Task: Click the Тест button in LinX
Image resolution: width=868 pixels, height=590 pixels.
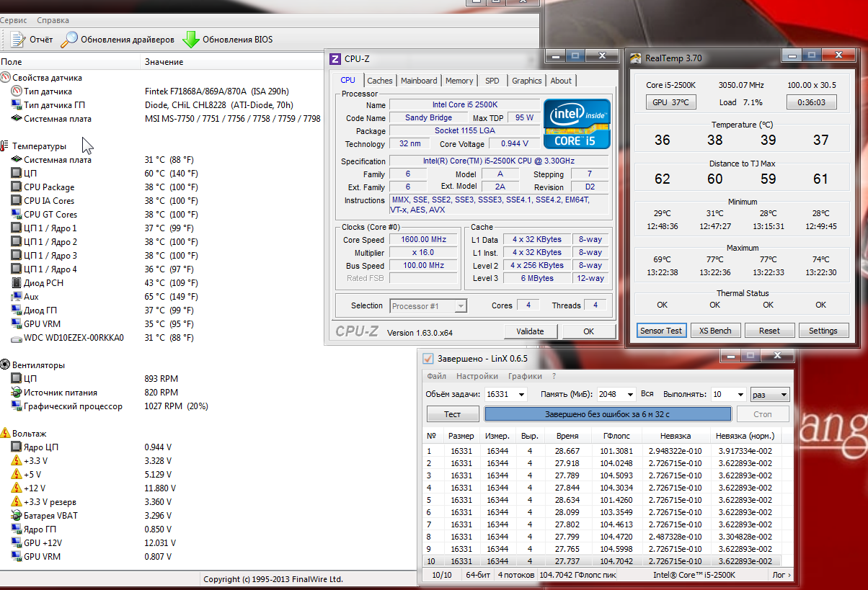Action: tap(452, 414)
